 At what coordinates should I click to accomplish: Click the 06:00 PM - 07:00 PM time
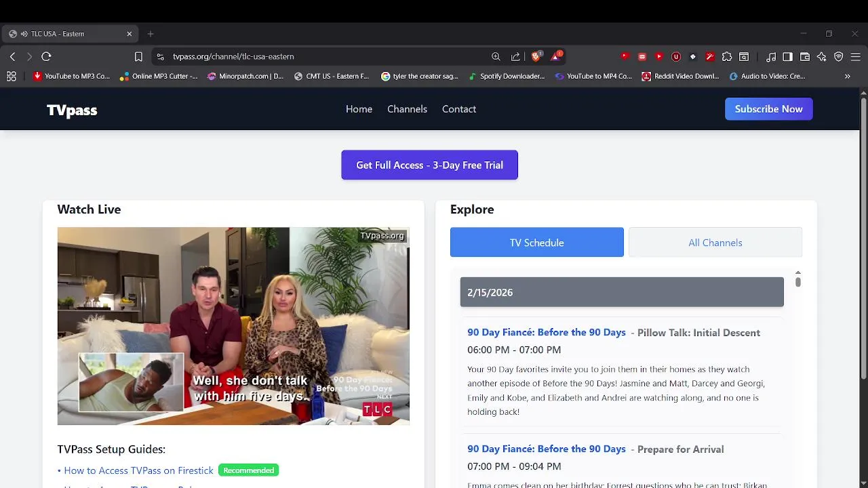click(x=514, y=350)
